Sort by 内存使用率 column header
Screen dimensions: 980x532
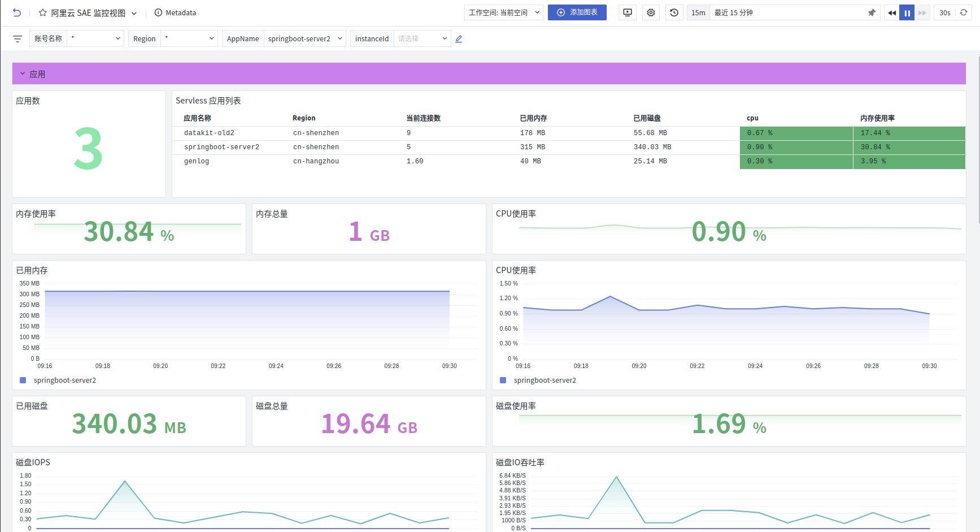(877, 118)
